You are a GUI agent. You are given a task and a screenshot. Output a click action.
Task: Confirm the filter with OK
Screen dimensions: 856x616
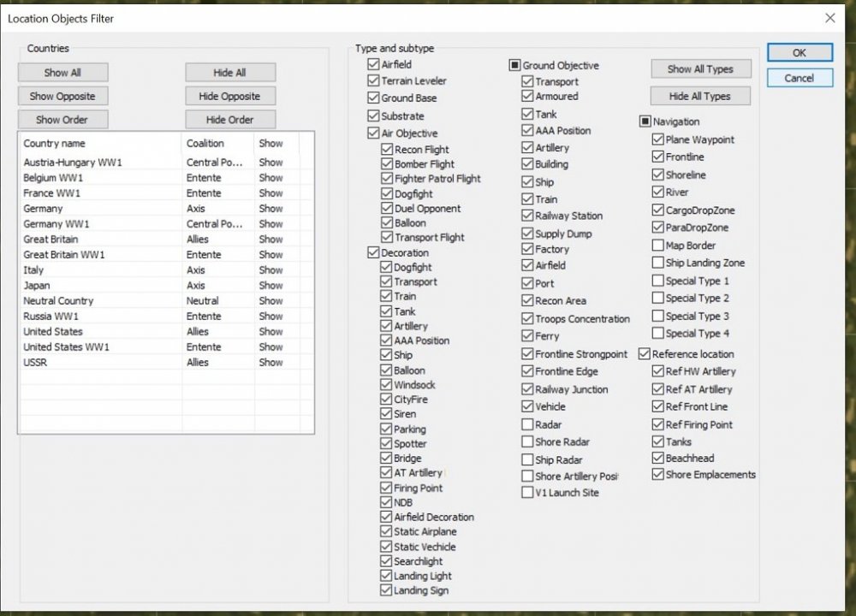click(799, 53)
